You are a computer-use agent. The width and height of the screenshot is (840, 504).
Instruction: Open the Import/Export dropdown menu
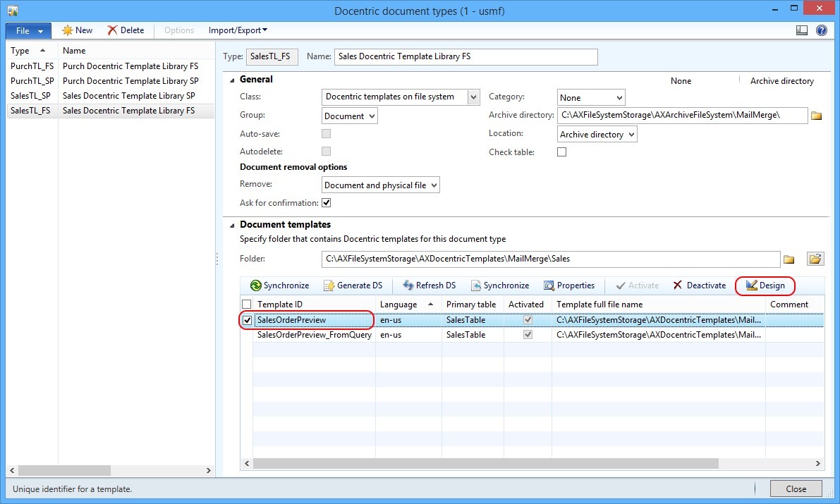(238, 30)
